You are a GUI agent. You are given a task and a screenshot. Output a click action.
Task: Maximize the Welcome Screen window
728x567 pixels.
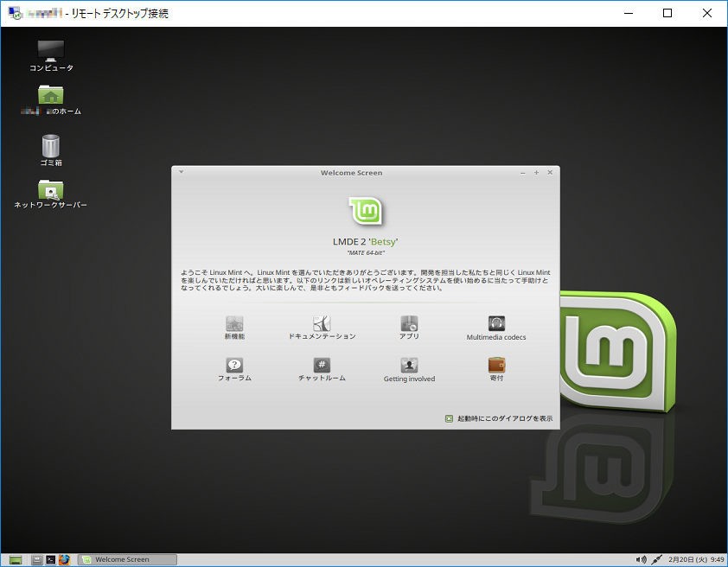pyautogui.click(x=536, y=173)
